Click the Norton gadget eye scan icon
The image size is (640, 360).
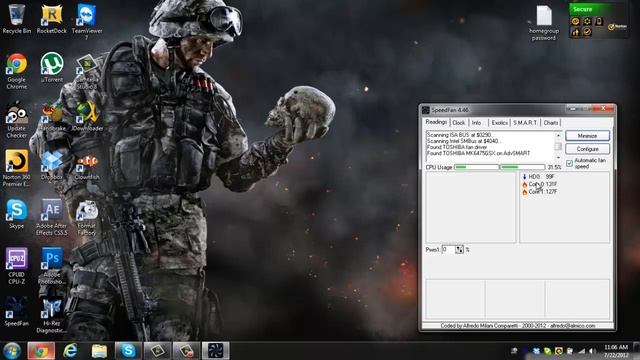[x=575, y=21]
